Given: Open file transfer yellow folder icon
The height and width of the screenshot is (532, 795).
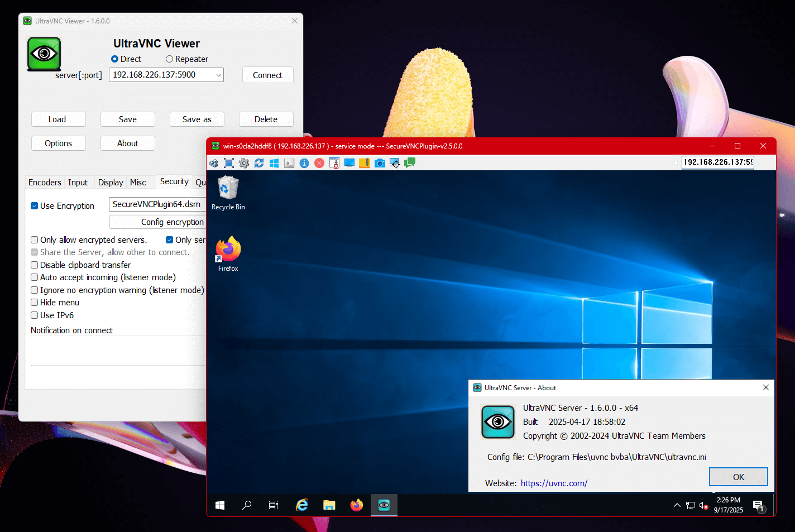Looking at the screenshot, I should coord(365,163).
